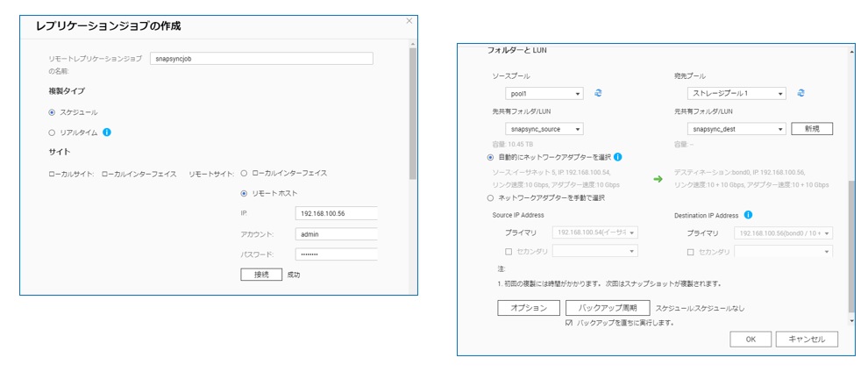868x372 pixels.
Task: Click the info icon next to リアルタイム
Action: click(x=107, y=132)
